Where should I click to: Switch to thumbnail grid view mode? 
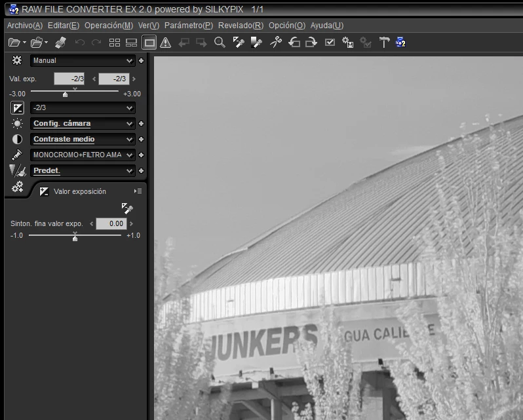pyautogui.click(x=115, y=43)
